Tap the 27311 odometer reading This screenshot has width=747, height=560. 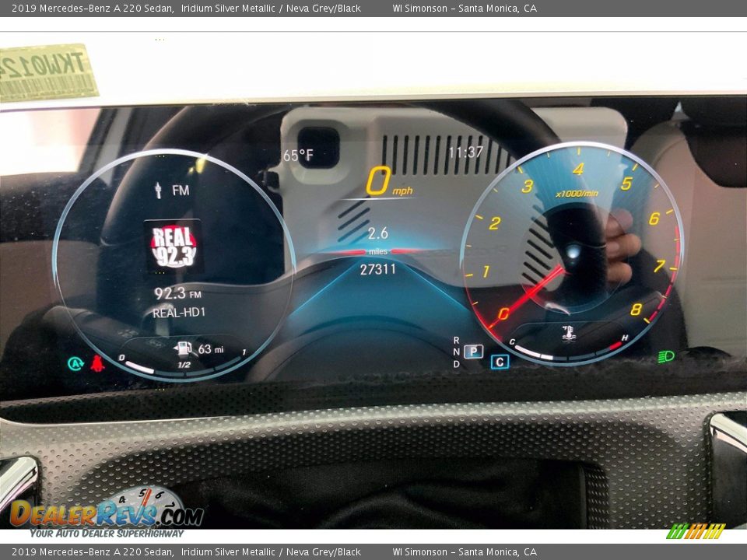point(378,270)
